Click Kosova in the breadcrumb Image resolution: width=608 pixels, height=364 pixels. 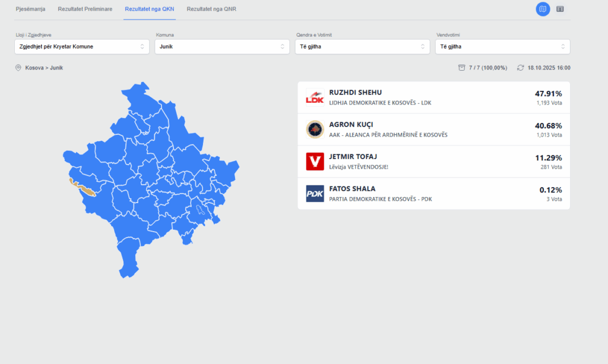point(34,68)
